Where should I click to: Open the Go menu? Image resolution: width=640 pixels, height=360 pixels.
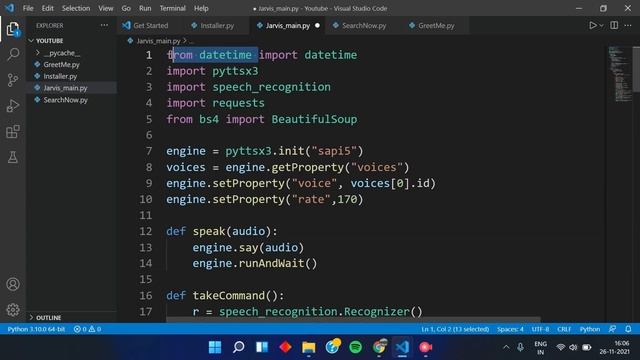(126, 8)
